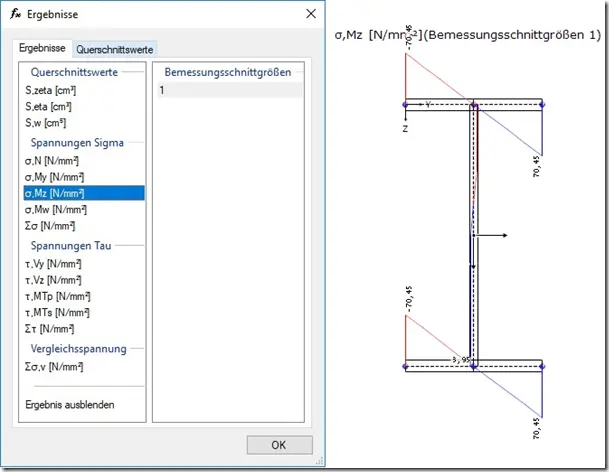Image resolution: width=609 pixels, height=472 pixels.
Task: Select Σσ total stress entry
Action: (50, 226)
